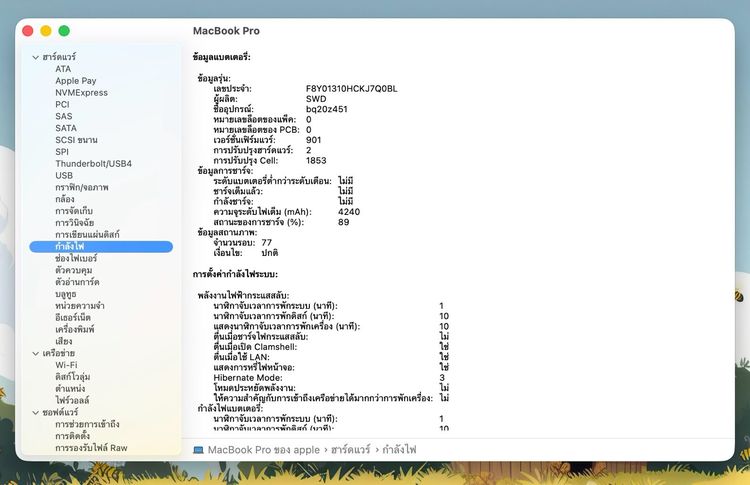750x485 pixels.
Task: Open การเขียนแผ่นดิสก์ sidebar entry
Action: pyautogui.click(x=87, y=235)
